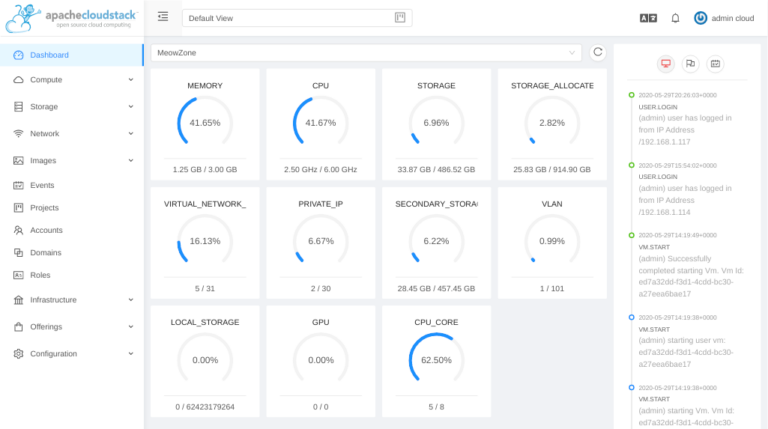
Task: Collapse the sidebar with the menu fold icon
Action: pos(163,17)
